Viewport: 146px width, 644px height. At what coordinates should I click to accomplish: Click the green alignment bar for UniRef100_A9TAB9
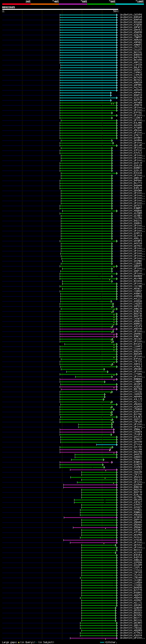(x=89, y=103)
